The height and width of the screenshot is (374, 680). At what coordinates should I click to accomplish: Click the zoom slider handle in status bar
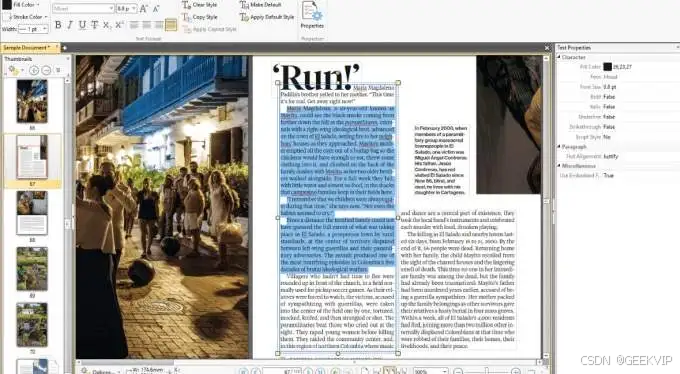pos(487,371)
